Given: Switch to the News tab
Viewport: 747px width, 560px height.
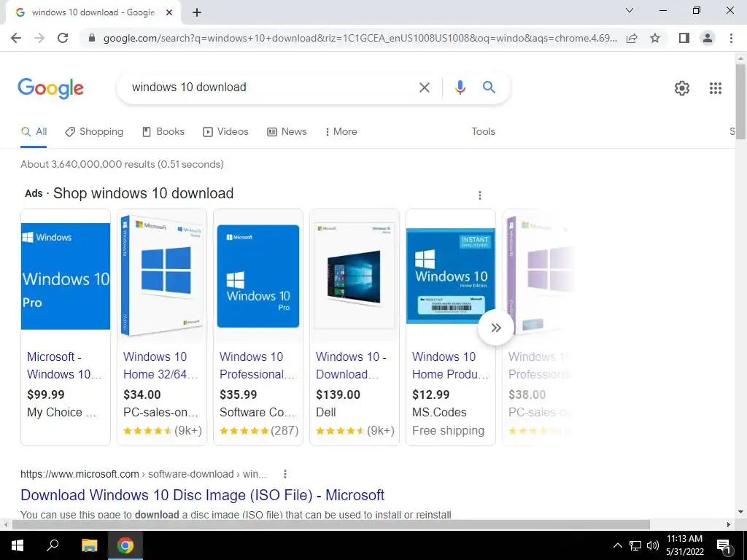Looking at the screenshot, I should tap(286, 132).
